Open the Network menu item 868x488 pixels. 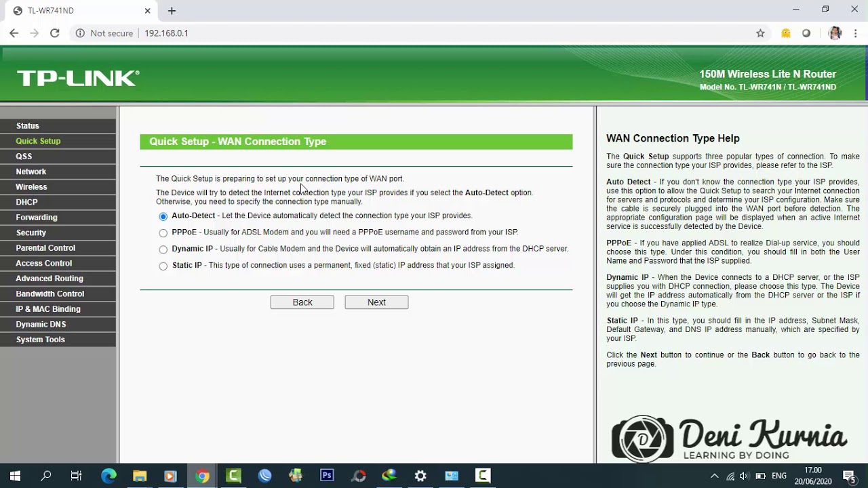coord(58,171)
